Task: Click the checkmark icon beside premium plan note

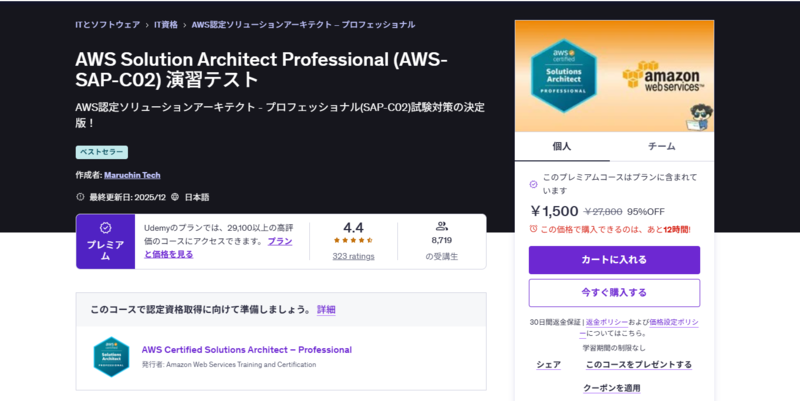Action: (x=533, y=184)
